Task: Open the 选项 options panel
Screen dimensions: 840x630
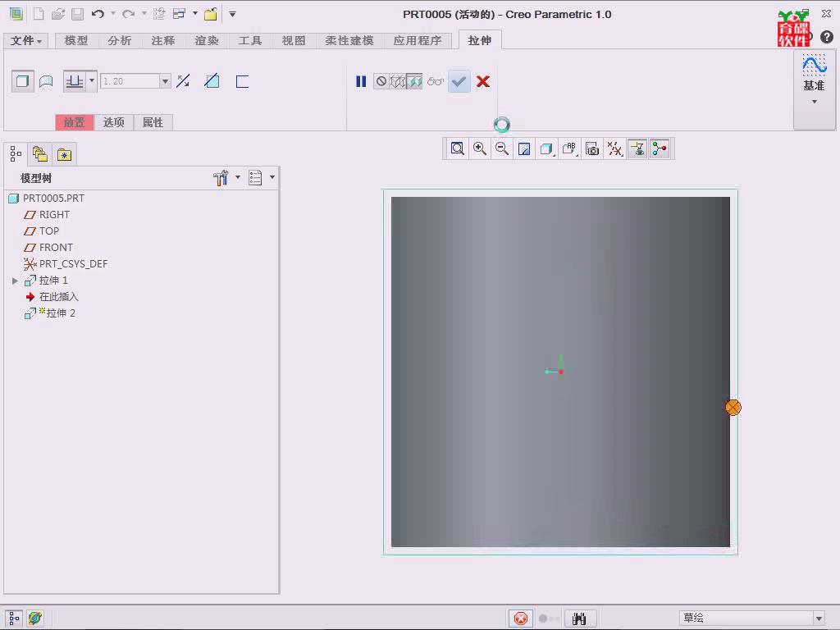Action: (113, 122)
